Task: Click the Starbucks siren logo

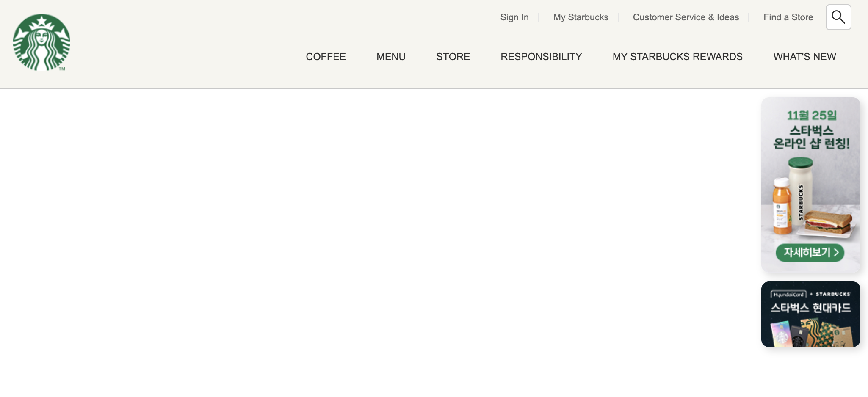Action: (x=41, y=42)
